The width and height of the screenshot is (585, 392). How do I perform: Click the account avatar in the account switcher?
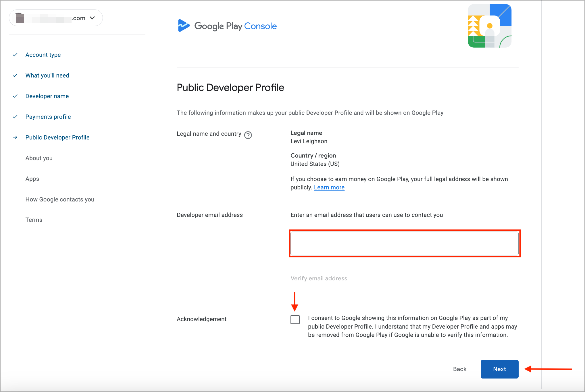20,18
